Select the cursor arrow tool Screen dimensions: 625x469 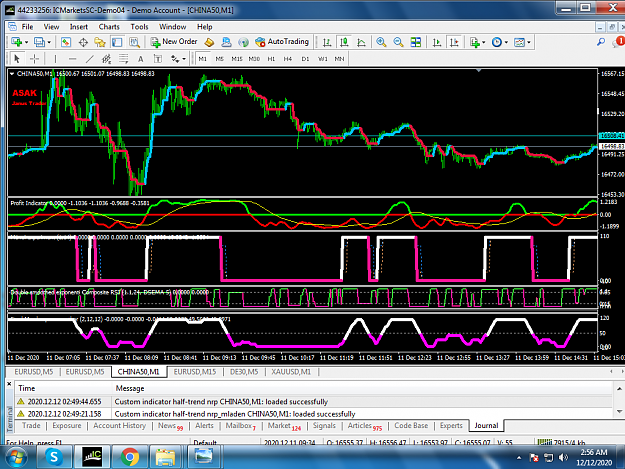(17, 59)
